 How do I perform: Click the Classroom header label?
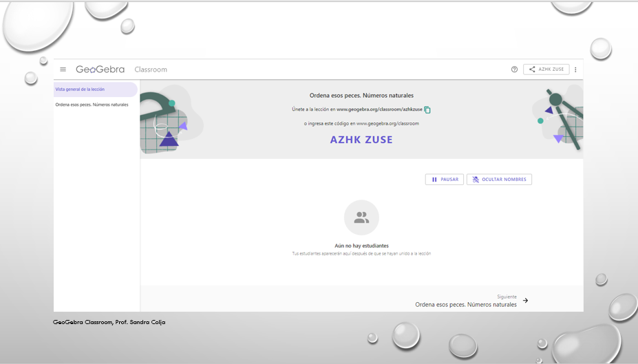[151, 69]
